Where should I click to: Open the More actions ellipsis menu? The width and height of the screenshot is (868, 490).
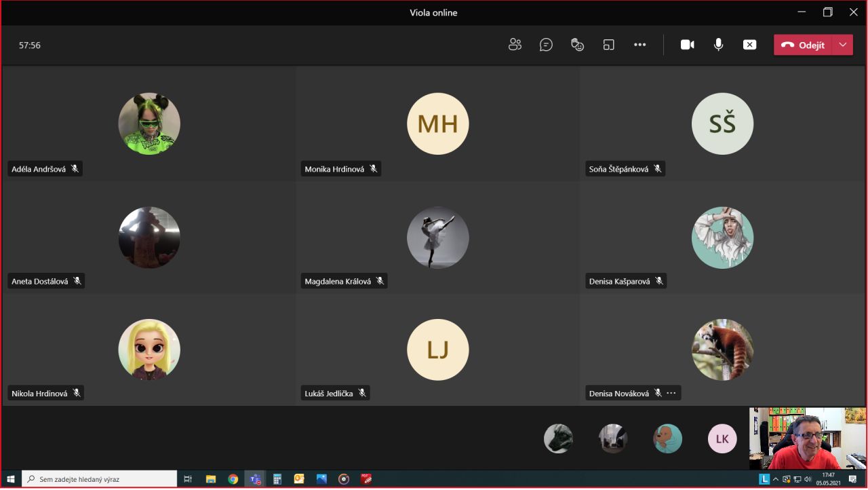[x=639, y=45]
